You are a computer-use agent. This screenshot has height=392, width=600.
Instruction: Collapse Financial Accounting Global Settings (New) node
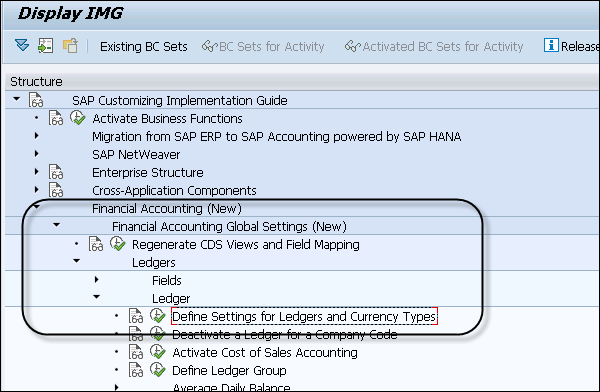56,225
